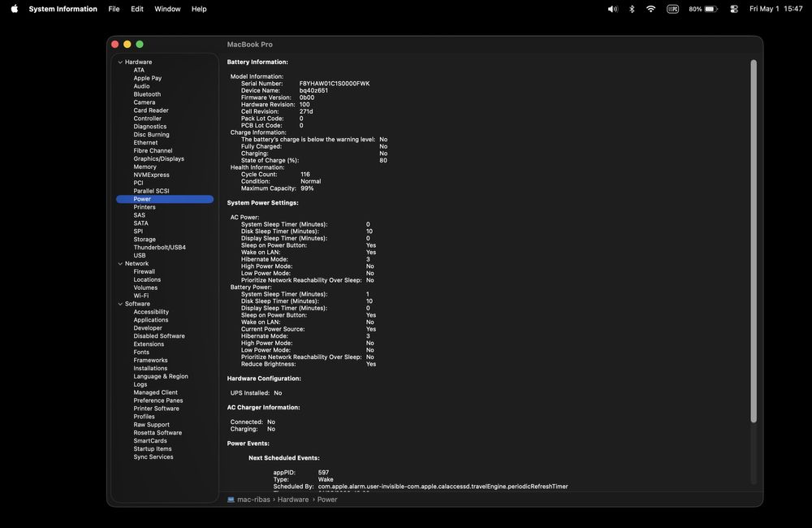The height and width of the screenshot is (528, 812).
Task: Click the highlighted Power sidebar item
Action: pos(165,199)
